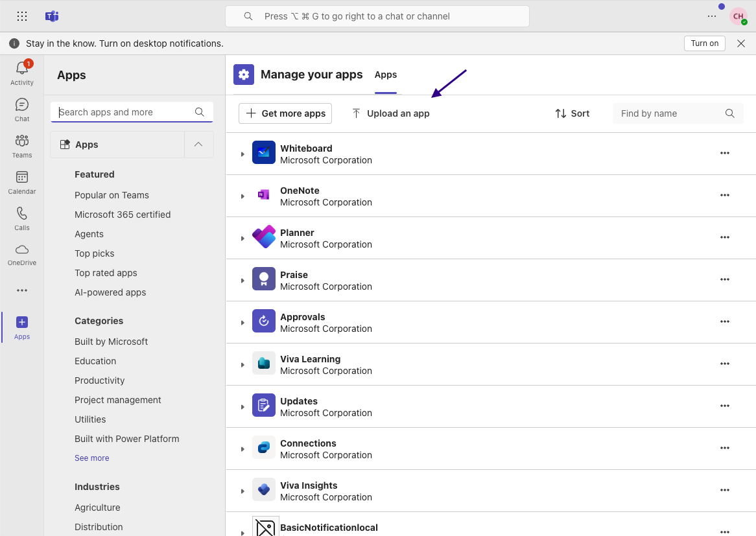Expand the Praise app row

coord(242,281)
